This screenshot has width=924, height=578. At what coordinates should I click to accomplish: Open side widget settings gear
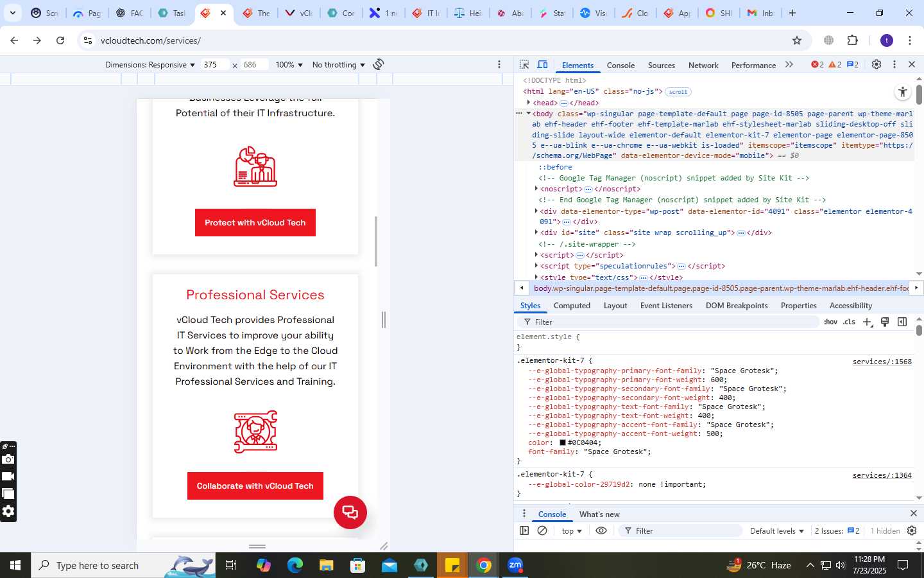tap(8, 511)
